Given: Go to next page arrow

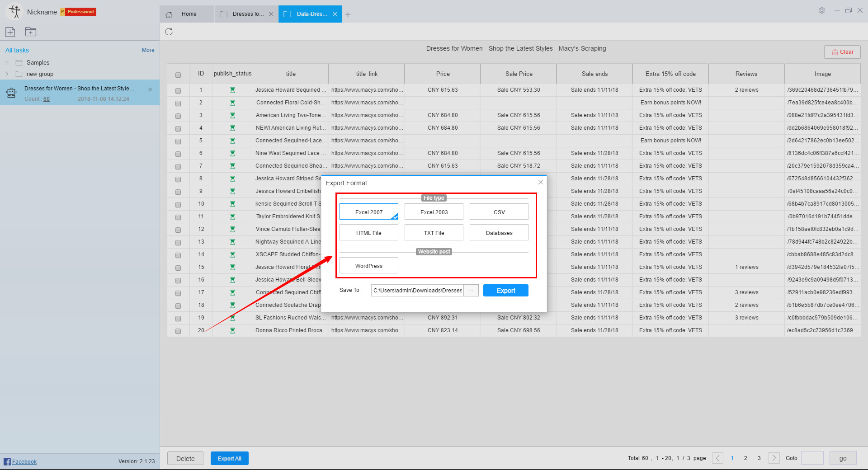Looking at the screenshot, I should click(774, 458).
